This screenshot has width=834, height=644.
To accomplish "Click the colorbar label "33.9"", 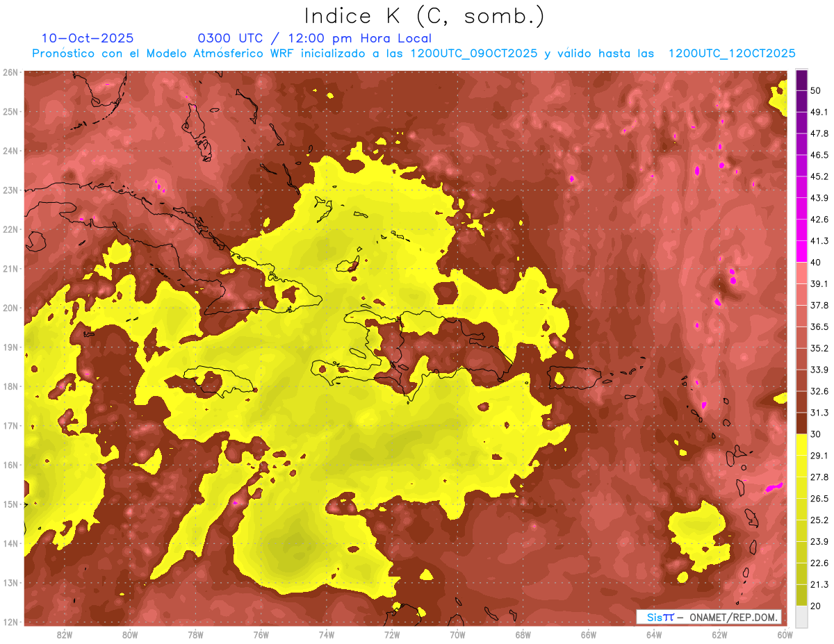I will 819,370.
